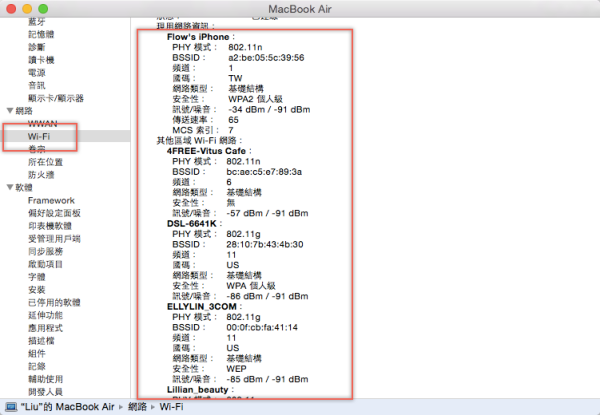This screenshot has width=600, height=415.
Task: Click the 其他區域 Wi-Fi 網路 heading
Action: pos(199,140)
